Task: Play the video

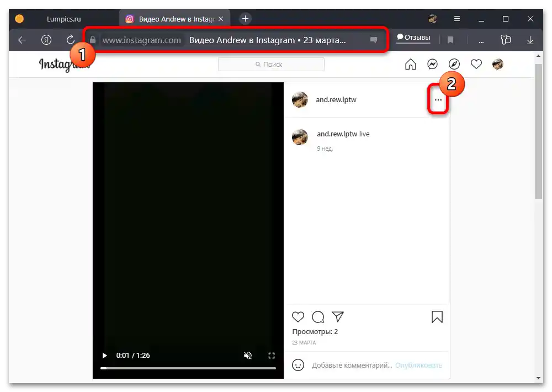Action: click(x=104, y=356)
